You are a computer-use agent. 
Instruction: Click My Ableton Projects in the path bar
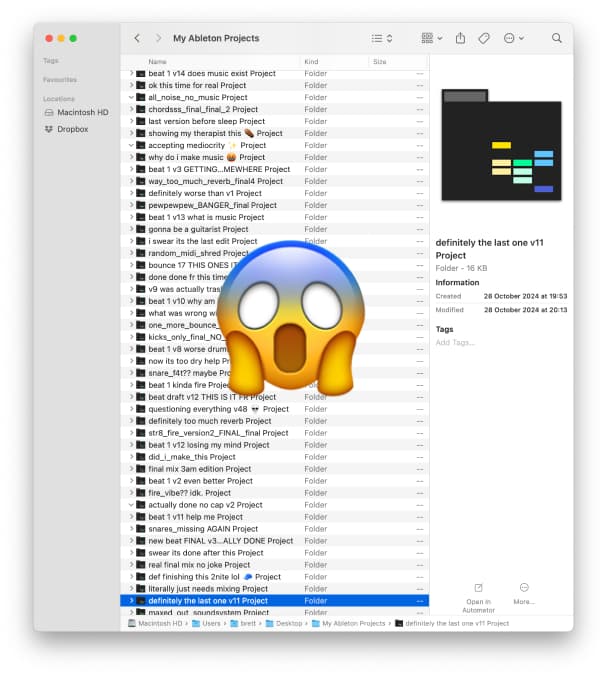pos(348,623)
